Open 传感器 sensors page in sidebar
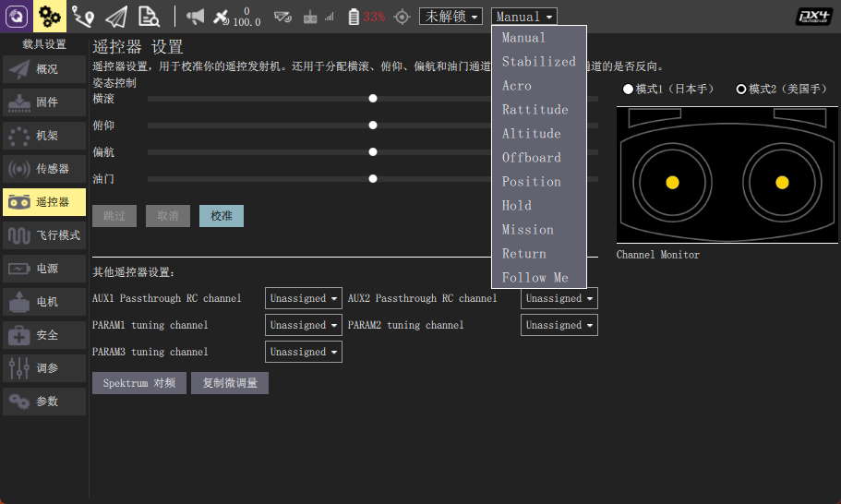Viewport: 841px width, 504px height. pyautogui.click(x=44, y=169)
